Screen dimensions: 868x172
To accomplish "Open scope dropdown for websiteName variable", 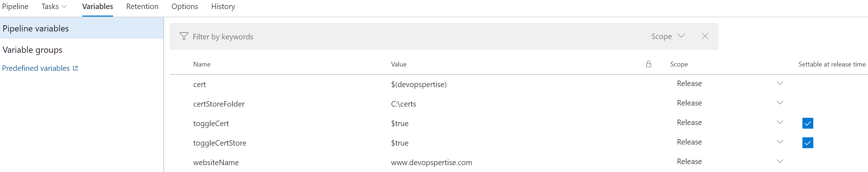I will [780, 161].
